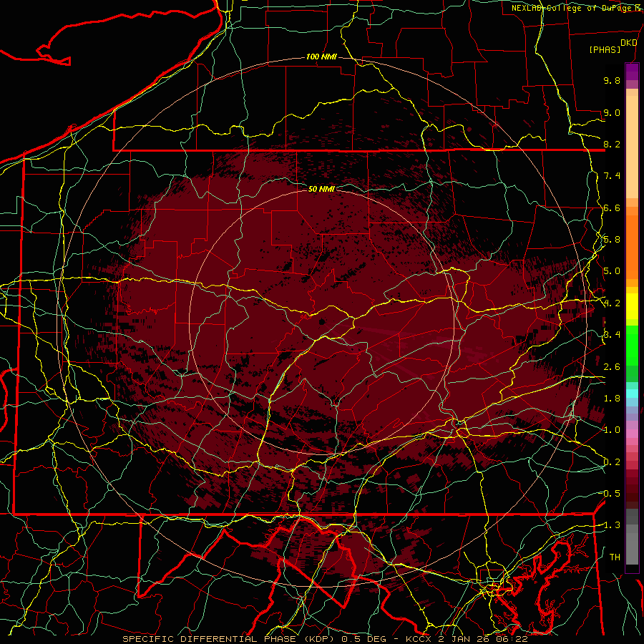Pick the yellow segment of the color bar
The width and height of the screenshot is (644, 644).
[632, 306]
